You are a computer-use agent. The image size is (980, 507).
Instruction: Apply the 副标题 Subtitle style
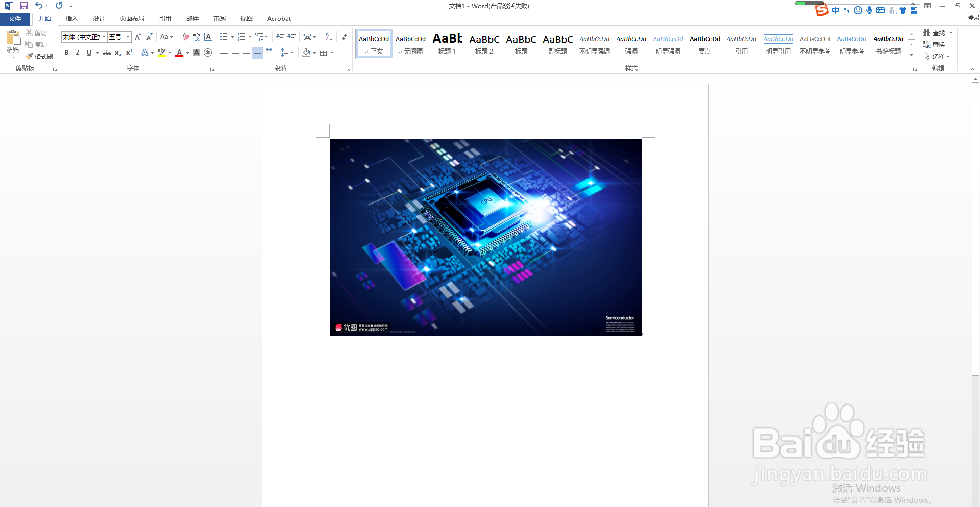(558, 43)
